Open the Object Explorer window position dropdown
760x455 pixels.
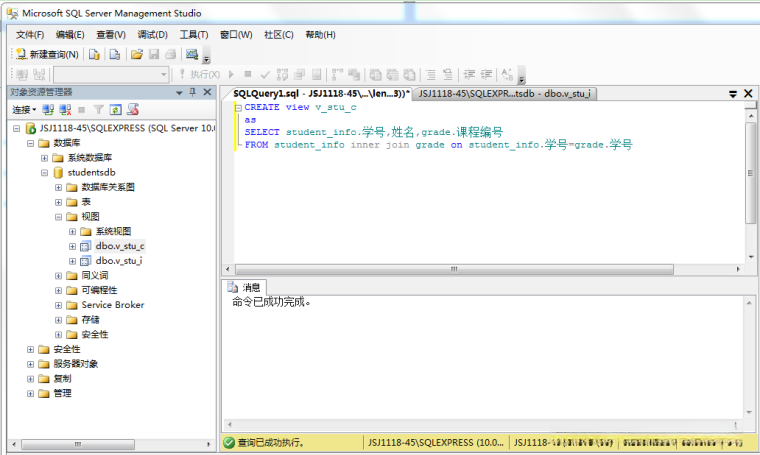(179, 92)
